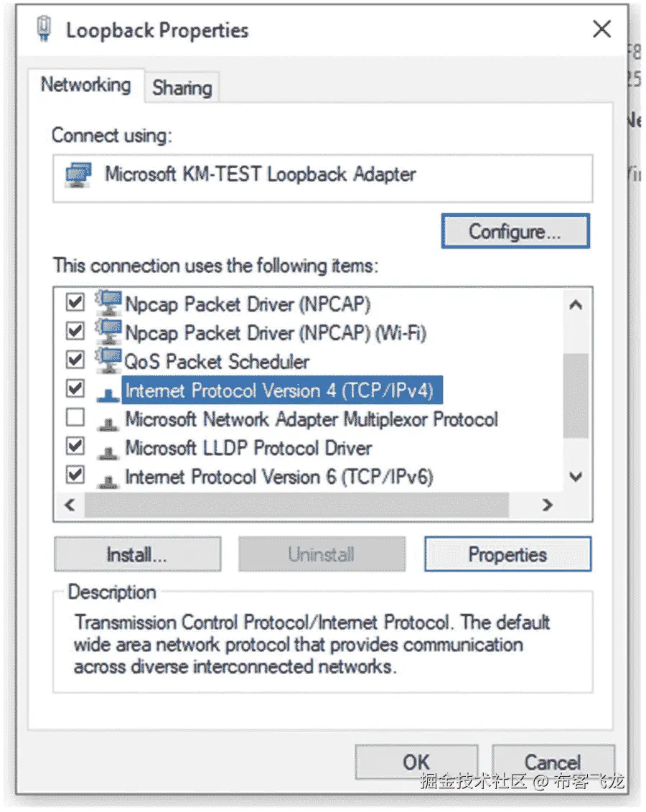Click the QoS Packet Scheduler icon

109,361
